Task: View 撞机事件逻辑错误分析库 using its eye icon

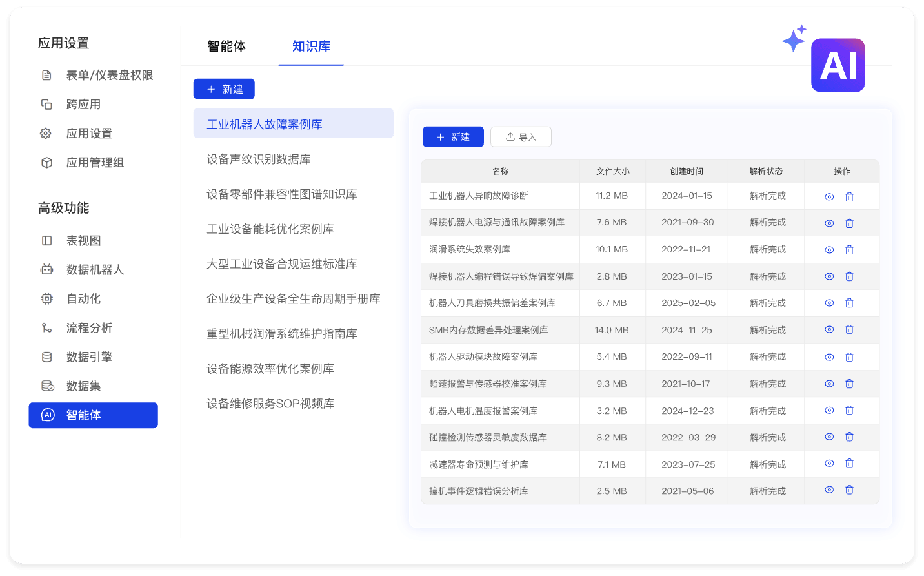Action: (x=829, y=490)
